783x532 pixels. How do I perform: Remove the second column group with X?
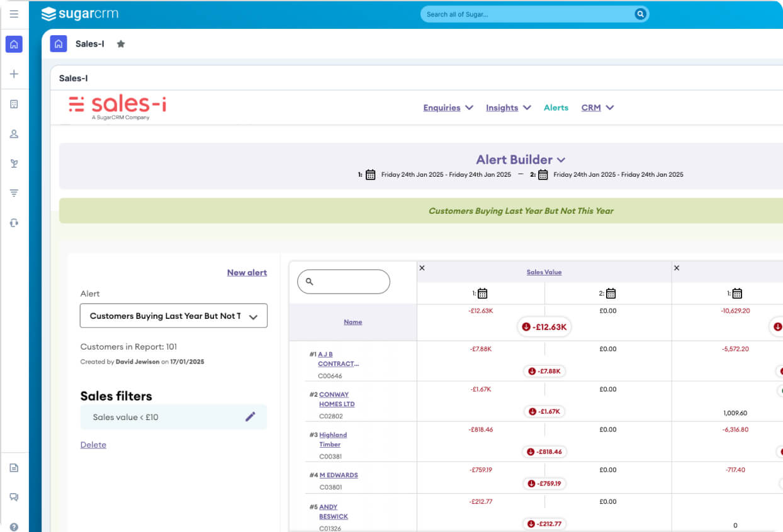(677, 268)
